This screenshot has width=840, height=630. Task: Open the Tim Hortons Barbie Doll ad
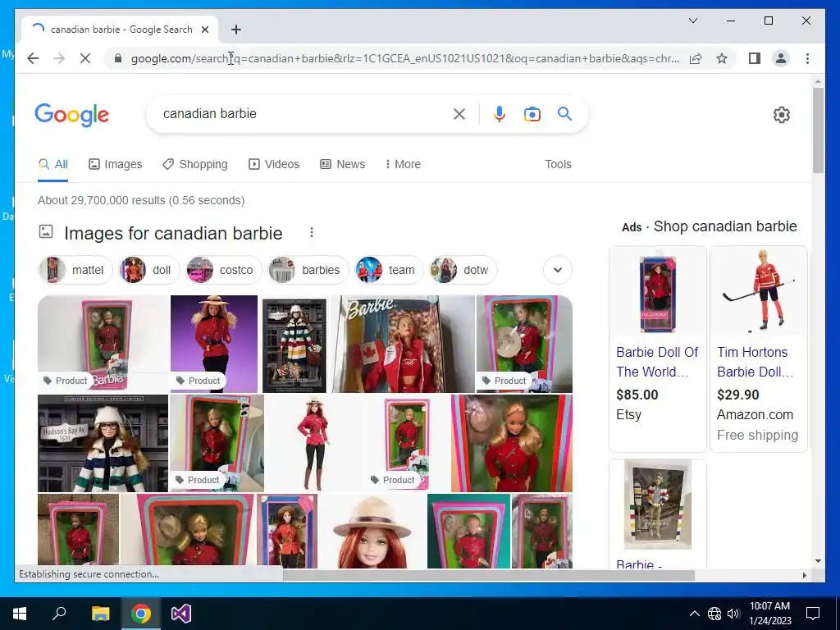pos(756,362)
